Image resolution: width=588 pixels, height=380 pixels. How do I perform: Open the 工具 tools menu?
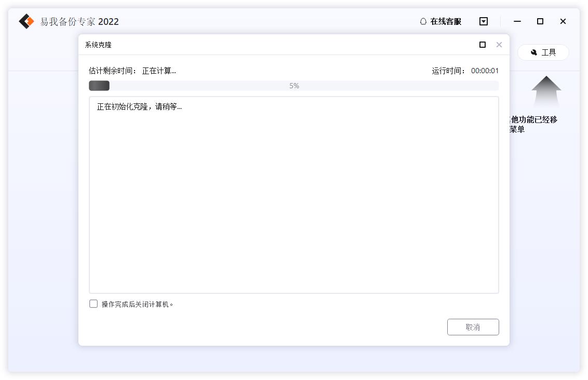[543, 52]
